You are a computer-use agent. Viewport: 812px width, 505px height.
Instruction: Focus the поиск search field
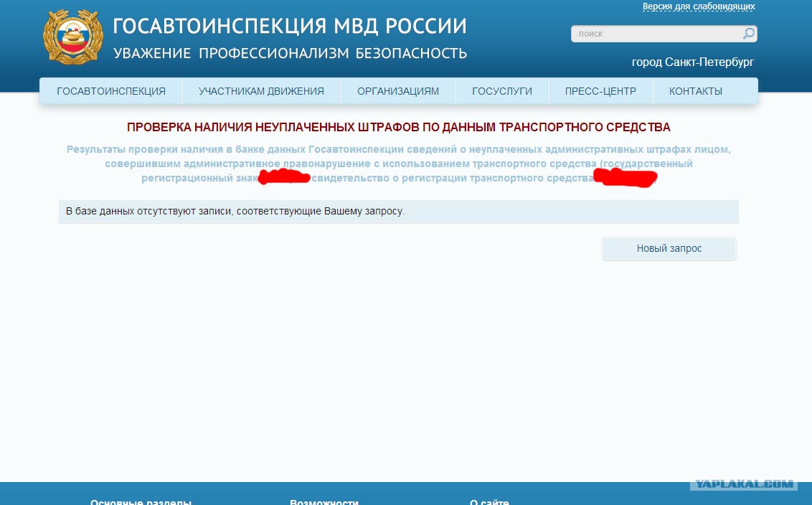pos(664,34)
